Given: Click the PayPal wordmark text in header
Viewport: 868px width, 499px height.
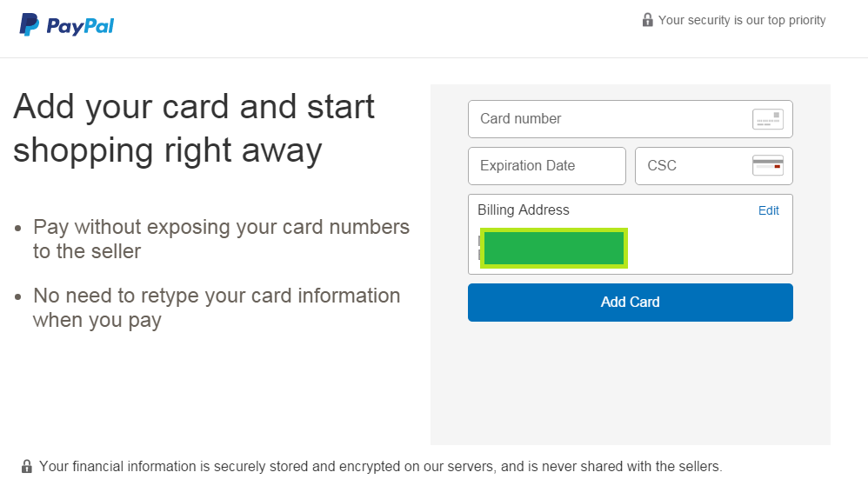Looking at the screenshot, I should pyautogui.click(x=80, y=26).
